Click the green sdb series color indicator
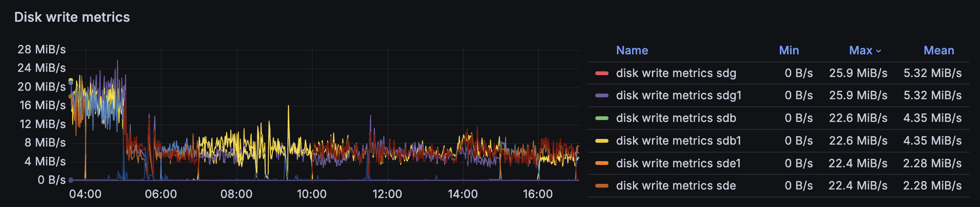This screenshot has width=980, height=207. [601, 118]
